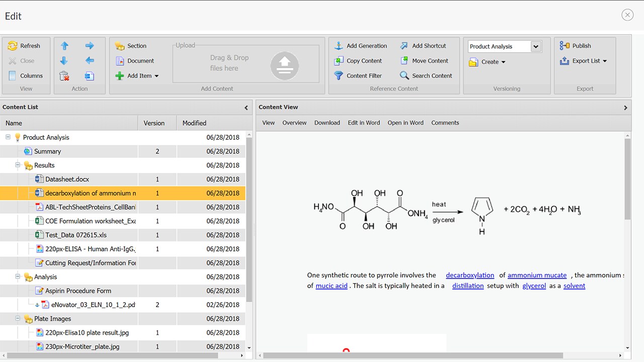Collapse the Content List panel

click(246, 108)
